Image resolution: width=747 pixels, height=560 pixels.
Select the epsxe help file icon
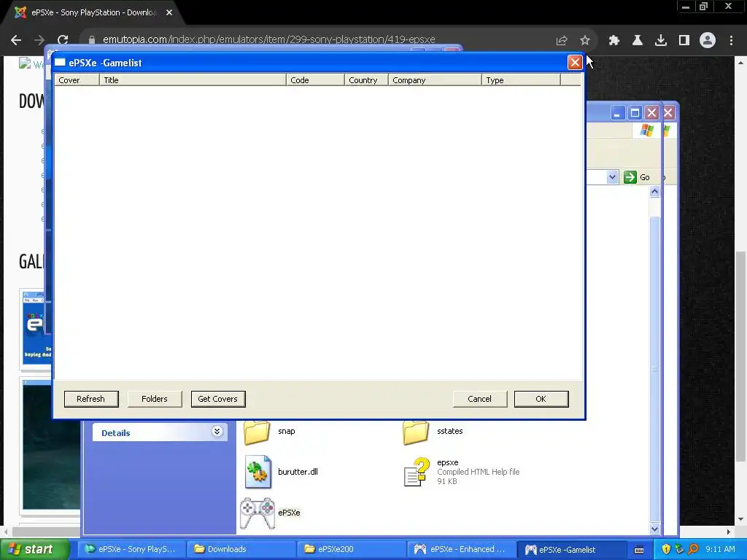click(417, 472)
